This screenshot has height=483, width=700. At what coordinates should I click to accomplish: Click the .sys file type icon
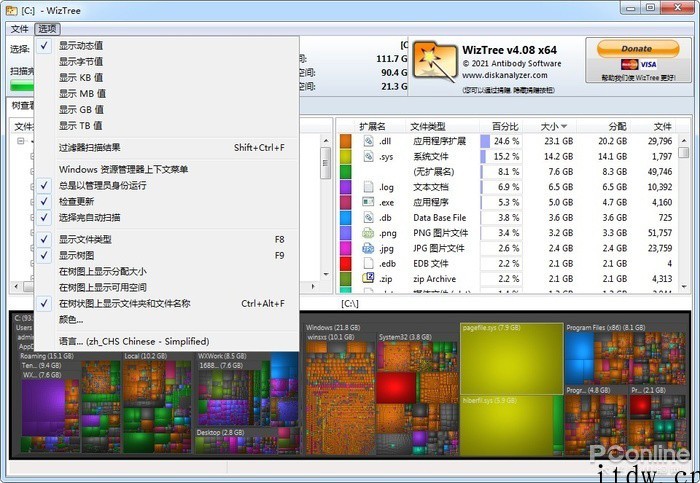368,157
